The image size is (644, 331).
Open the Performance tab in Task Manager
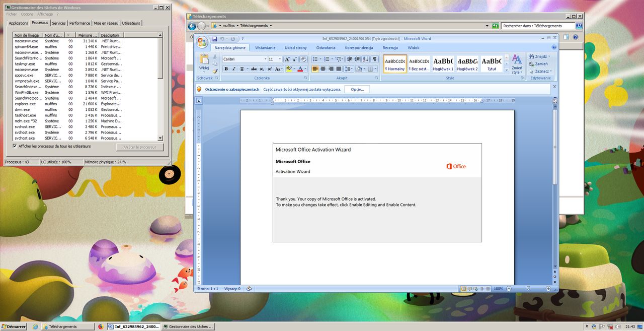79,23
